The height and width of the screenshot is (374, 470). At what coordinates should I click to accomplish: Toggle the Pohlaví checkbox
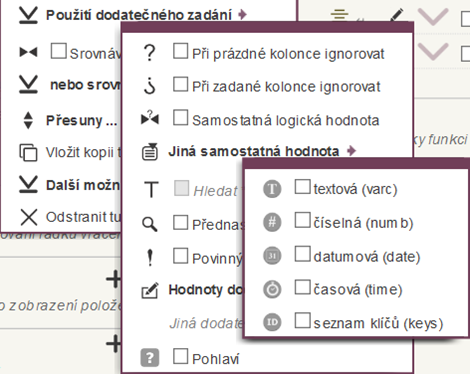(180, 356)
